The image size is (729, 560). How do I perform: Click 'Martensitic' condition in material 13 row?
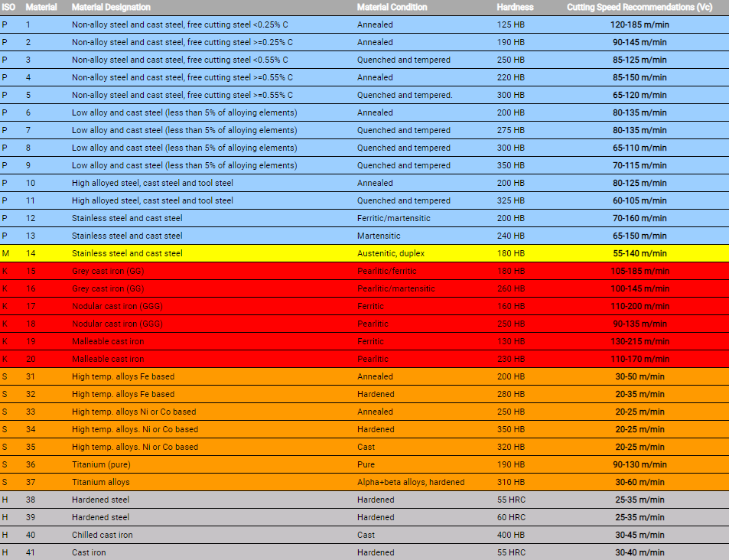tap(379, 236)
